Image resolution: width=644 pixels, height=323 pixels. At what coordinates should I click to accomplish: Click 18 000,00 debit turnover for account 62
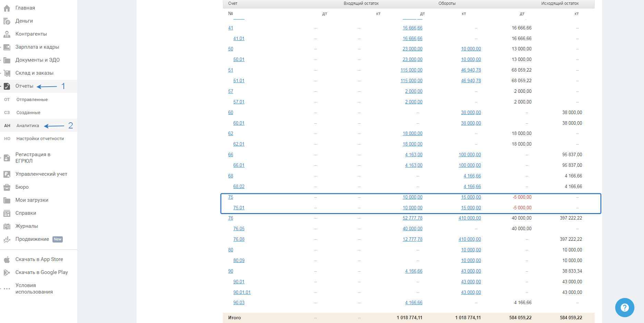[x=413, y=134]
